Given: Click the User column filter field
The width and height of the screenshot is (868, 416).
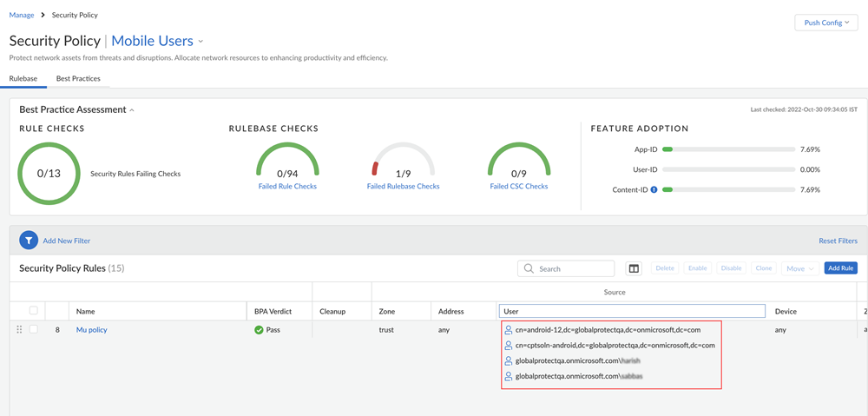Looking at the screenshot, I should click(x=632, y=311).
